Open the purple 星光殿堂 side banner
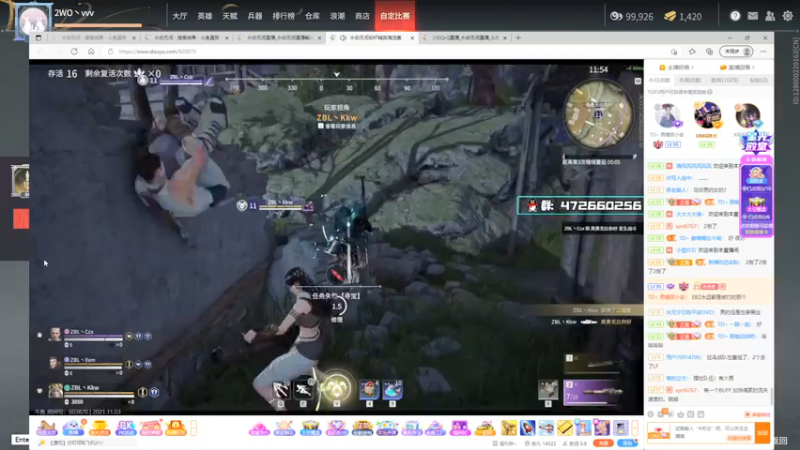 [x=757, y=184]
